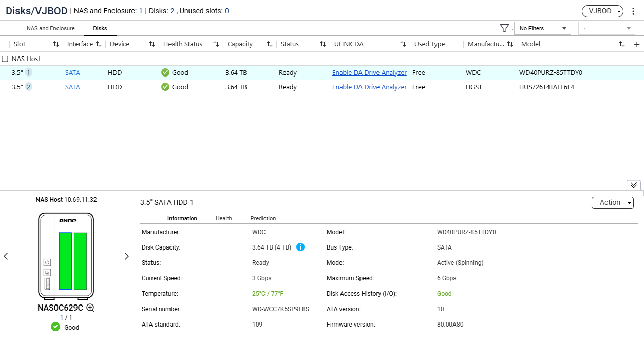Viewport: 644px width, 343px height.
Task: Enable DA Drive Analyzer for disk 1
Action: [x=369, y=73]
